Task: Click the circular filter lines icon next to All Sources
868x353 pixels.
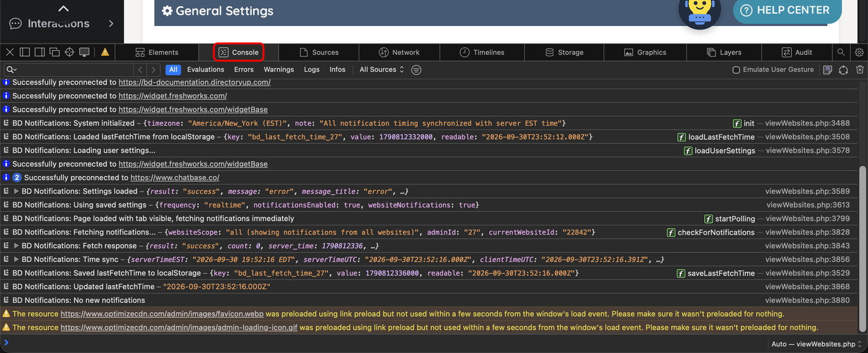Action: (x=416, y=70)
